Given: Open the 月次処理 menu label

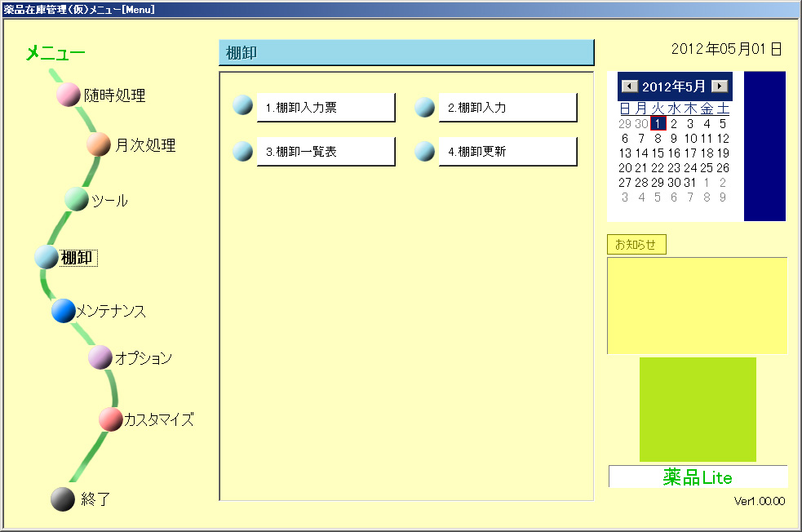Looking at the screenshot, I should coord(145,144).
